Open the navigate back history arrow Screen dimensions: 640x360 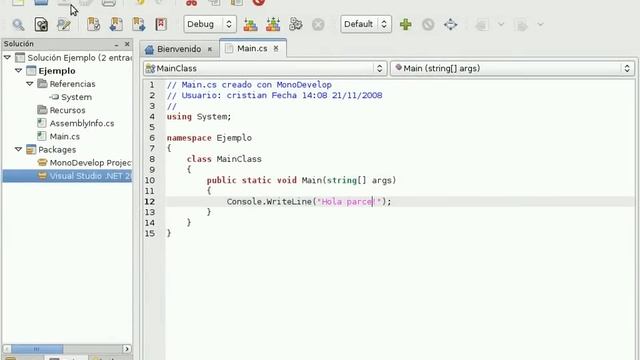tap(501, 24)
